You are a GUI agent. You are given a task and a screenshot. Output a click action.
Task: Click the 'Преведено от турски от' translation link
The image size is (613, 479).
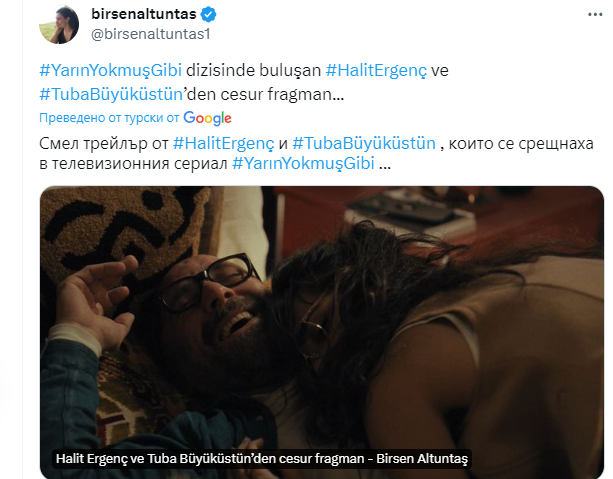[109, 118]
